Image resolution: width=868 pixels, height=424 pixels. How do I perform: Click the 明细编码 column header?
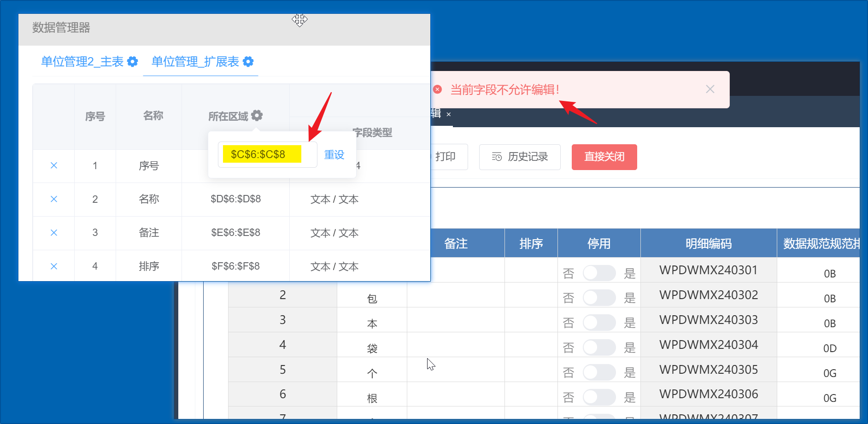709,243
